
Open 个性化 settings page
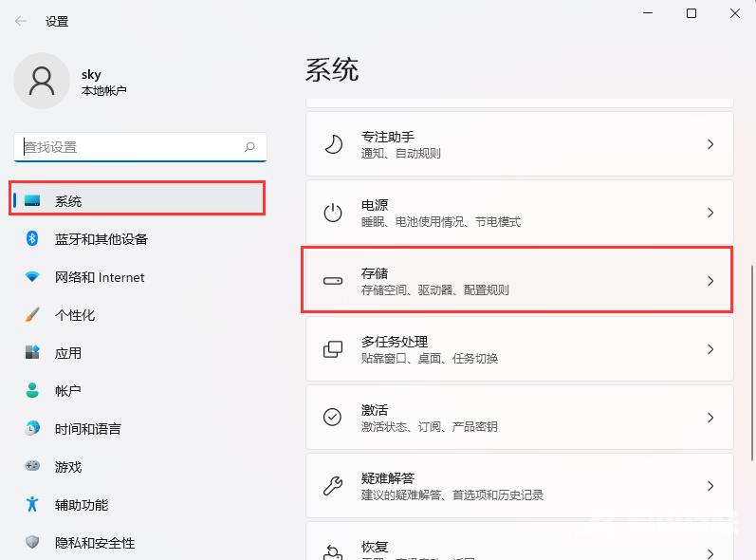[138, 315]
